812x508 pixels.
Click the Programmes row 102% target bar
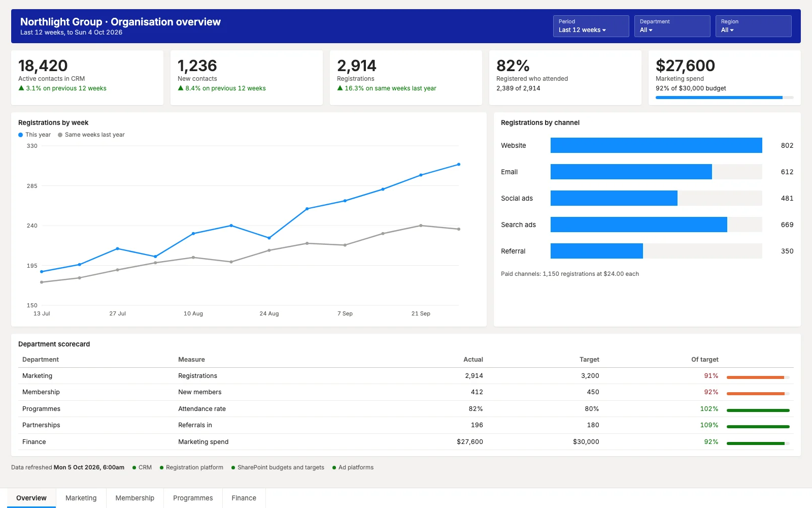click(758, 410)
